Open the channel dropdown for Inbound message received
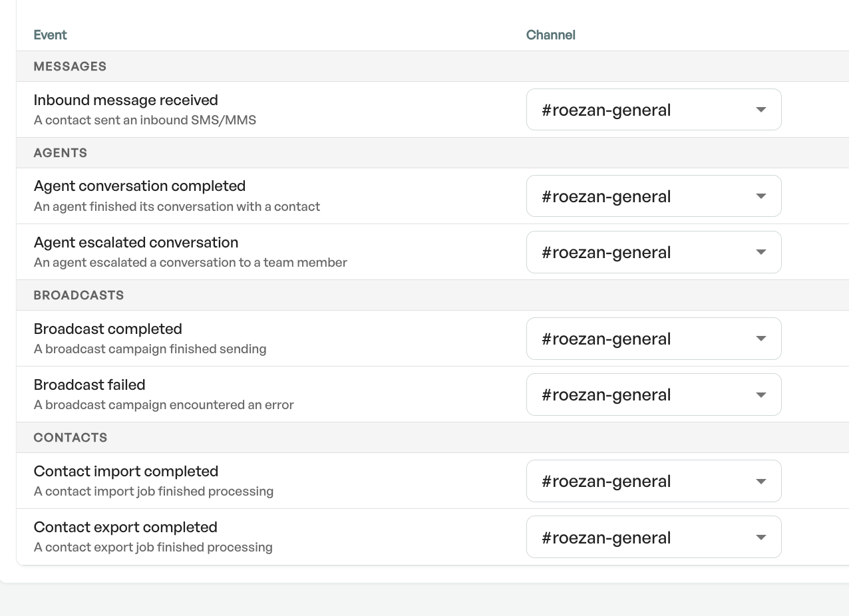849x616 pixels. click(x=653, y=109)
